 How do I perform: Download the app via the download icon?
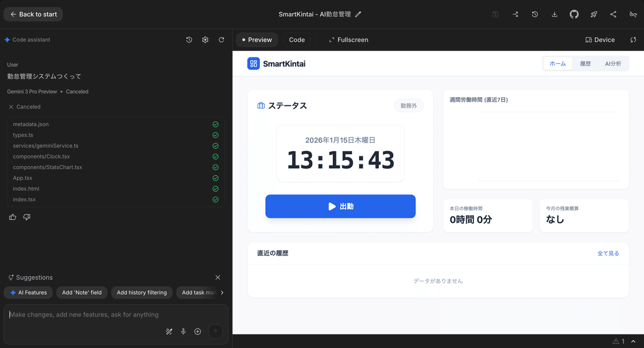(x=554, y=14)
